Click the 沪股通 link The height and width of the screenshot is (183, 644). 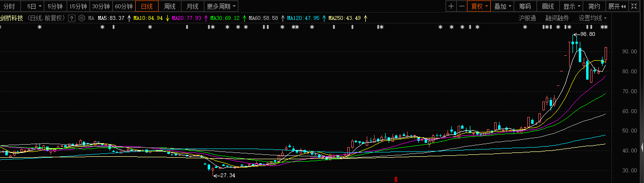click(x=527, y=18)
